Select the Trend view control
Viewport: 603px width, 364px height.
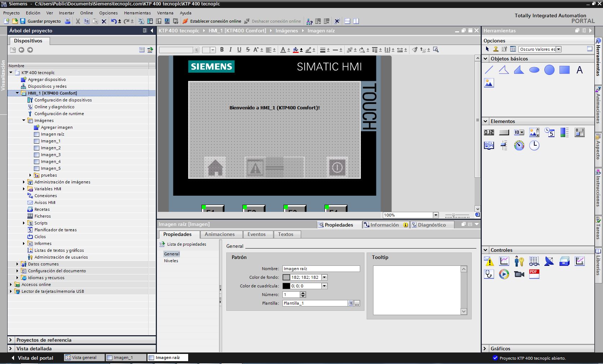[504, 261]
